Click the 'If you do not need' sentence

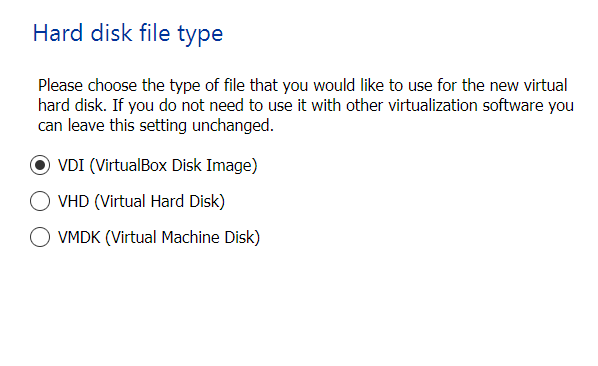pos(342,106)
